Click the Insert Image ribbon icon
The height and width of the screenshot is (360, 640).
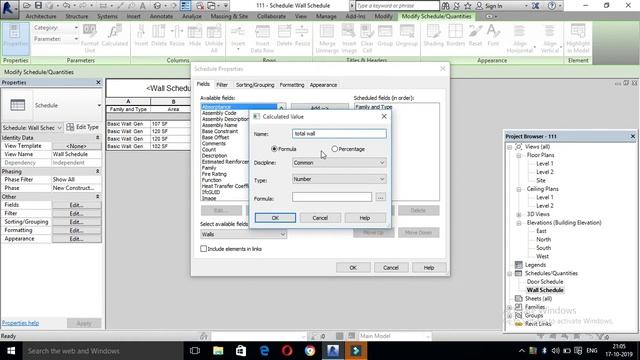click(x=349, y=38)
